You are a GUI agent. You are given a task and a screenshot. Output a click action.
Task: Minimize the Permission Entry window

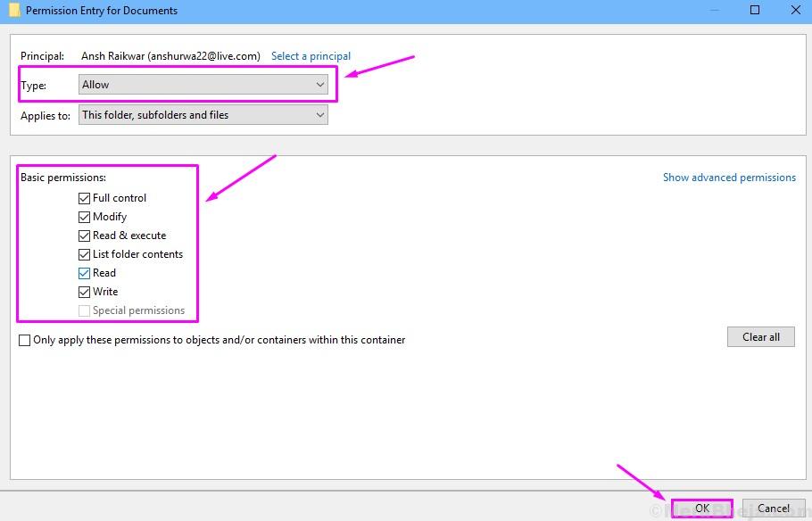716,11
